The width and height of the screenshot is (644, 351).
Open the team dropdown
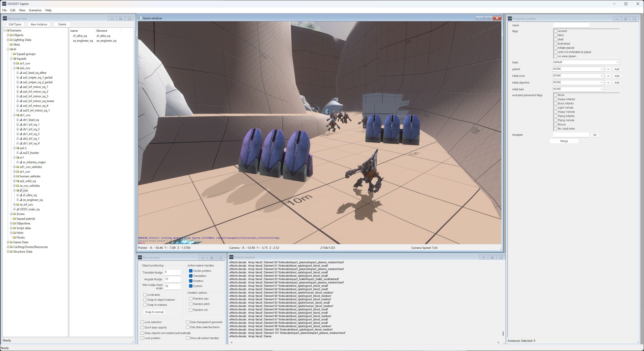tap(586, 62)
